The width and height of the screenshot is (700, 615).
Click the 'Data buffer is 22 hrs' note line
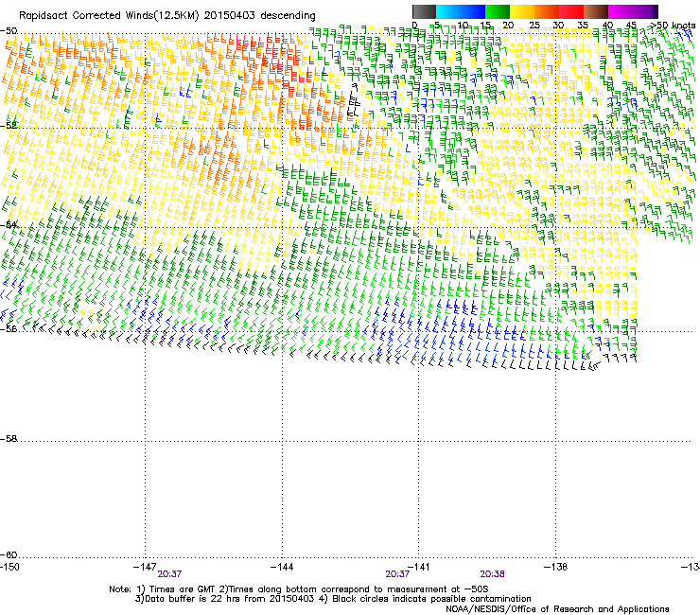[x=333, y=599]
